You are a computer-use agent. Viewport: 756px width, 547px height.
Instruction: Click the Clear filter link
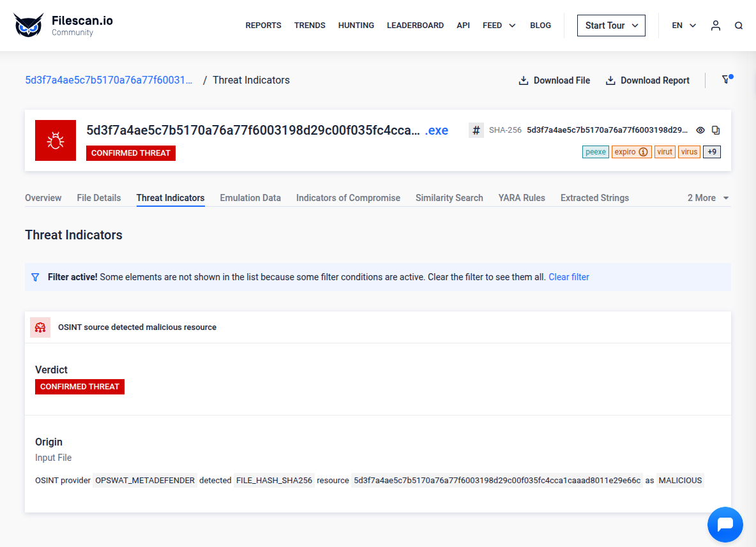(x=568, y=277)
